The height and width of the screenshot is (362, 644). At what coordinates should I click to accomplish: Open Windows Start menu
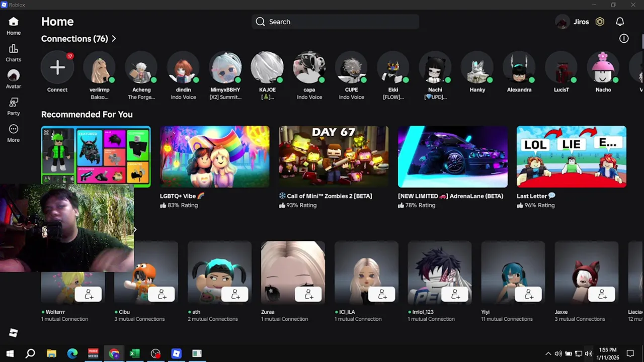click(x=10, y=353)
